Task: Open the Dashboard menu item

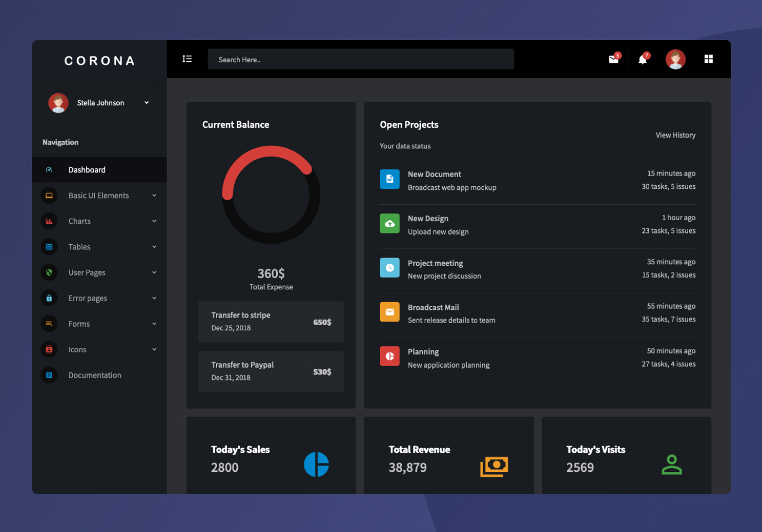Action: click(x=100, y=170)
